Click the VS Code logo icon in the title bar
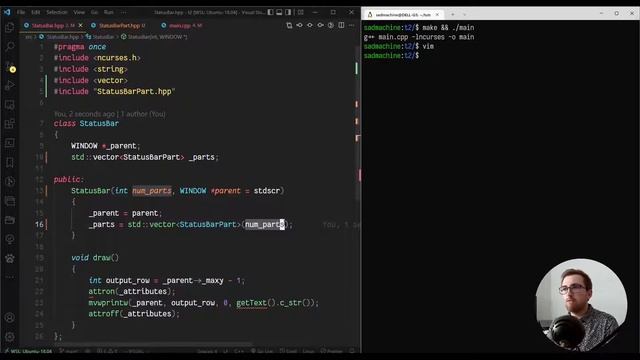 (x=7, y=12)
